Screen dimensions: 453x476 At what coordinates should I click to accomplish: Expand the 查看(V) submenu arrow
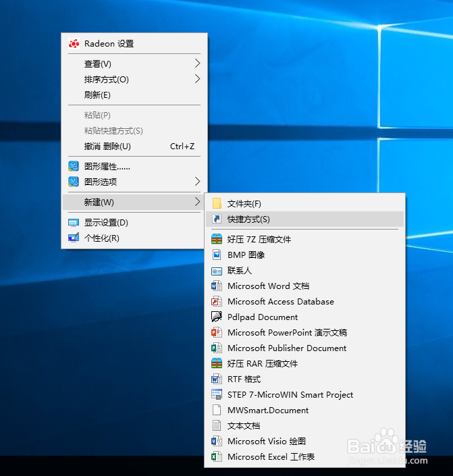click(197, 63)
